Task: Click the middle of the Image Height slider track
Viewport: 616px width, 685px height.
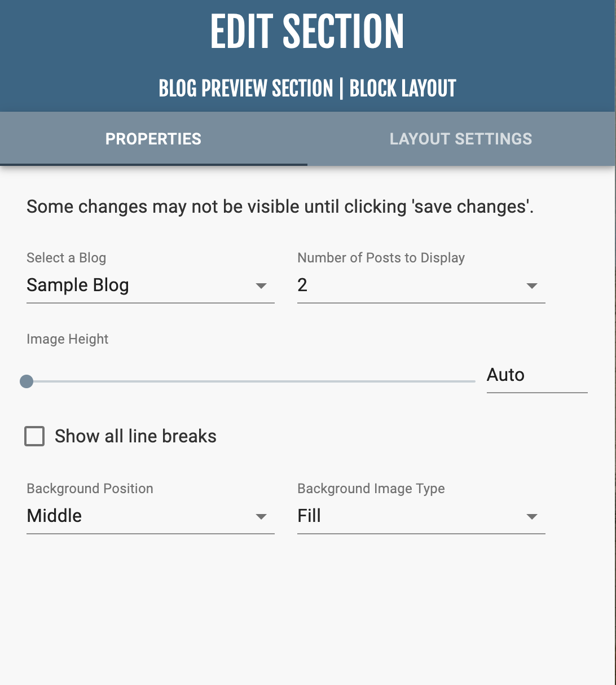Action: click(x=251, y=382)
